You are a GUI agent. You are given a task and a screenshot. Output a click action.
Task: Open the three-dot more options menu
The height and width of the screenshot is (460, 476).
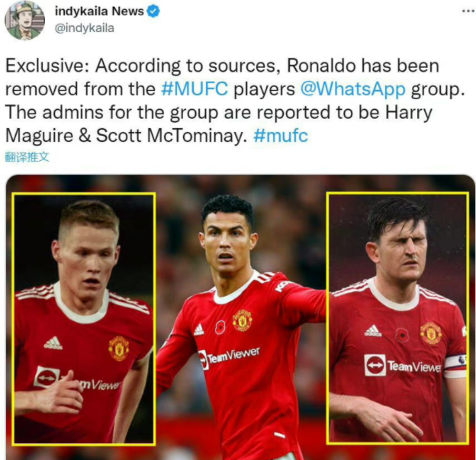[468, 11]
